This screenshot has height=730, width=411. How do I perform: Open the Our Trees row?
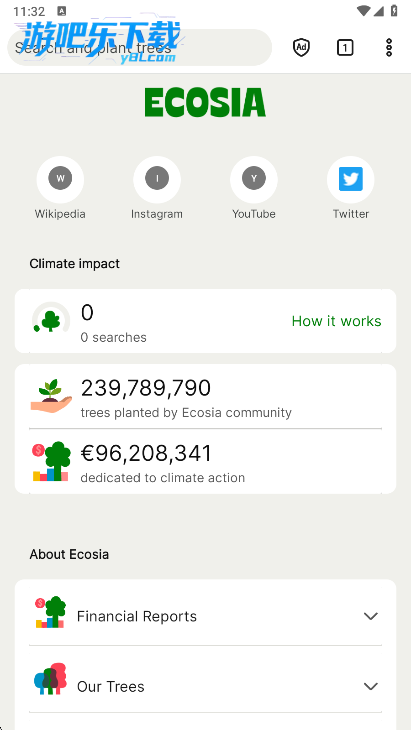(205, 680)
